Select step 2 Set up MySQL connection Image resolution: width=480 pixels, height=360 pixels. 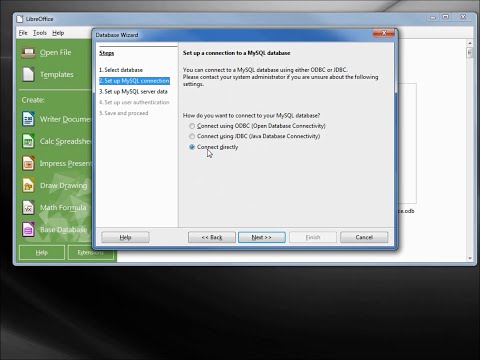[x=134, y=81]
